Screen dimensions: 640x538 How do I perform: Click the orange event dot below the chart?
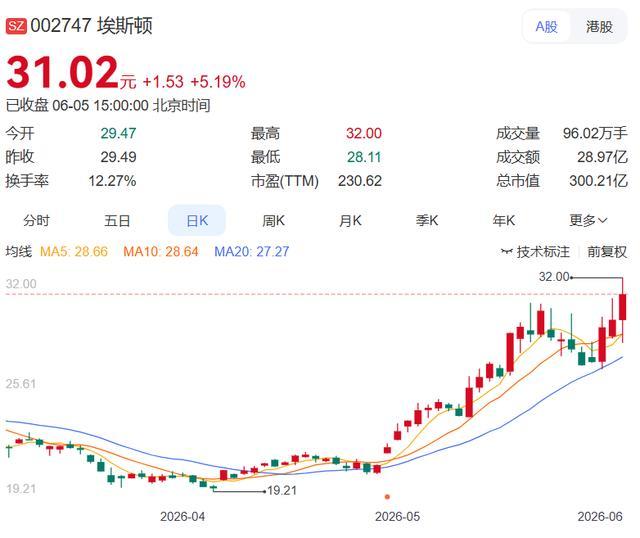pyautogui.click(x=387, y=497)
